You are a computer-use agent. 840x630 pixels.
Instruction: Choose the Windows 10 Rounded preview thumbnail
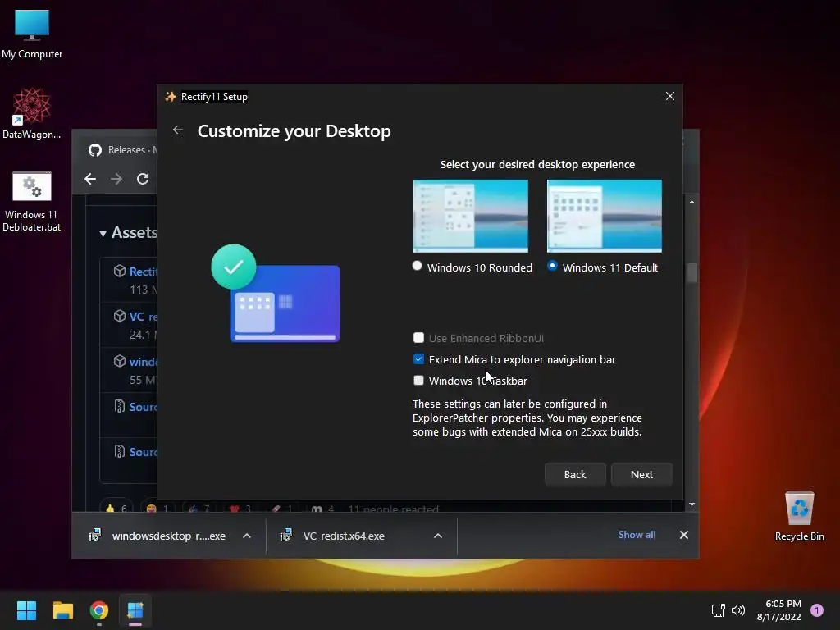(x=470, y=216)
